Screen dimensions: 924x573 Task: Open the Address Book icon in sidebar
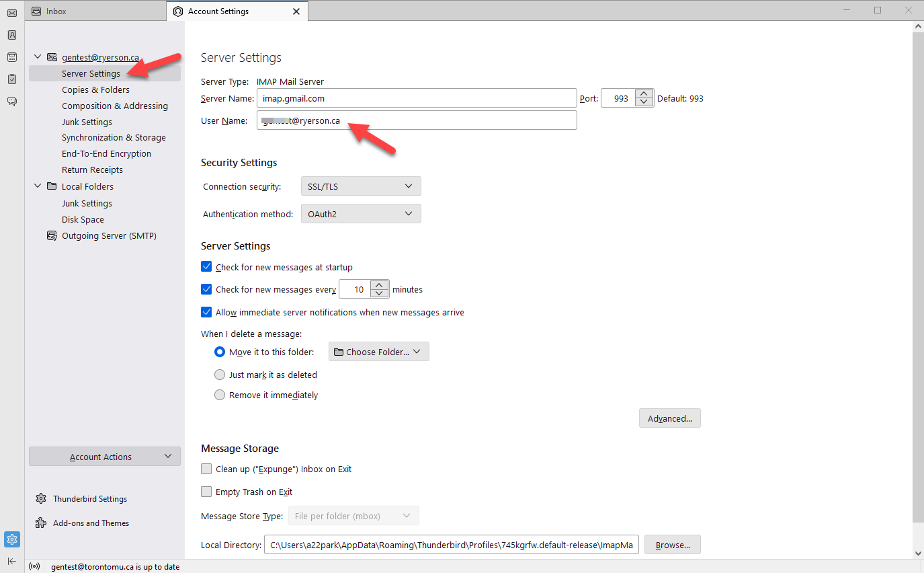click(x=12, y=35)
